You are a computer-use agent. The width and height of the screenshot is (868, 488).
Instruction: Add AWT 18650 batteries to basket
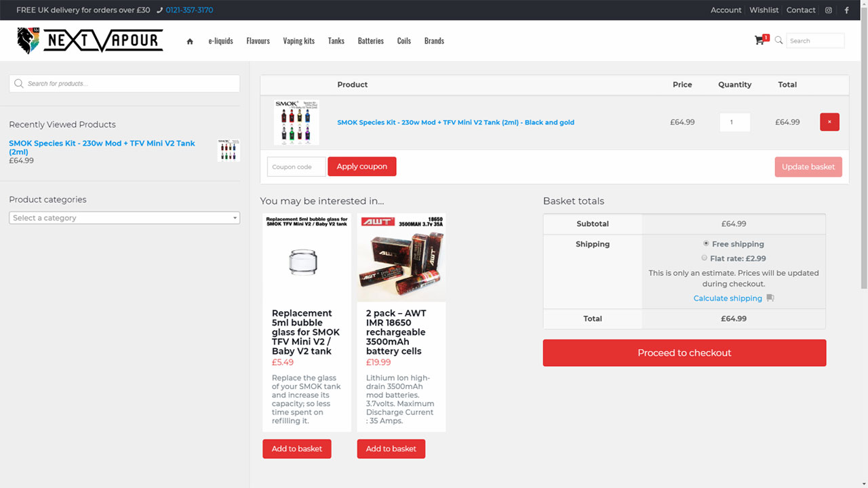(391, 449)
